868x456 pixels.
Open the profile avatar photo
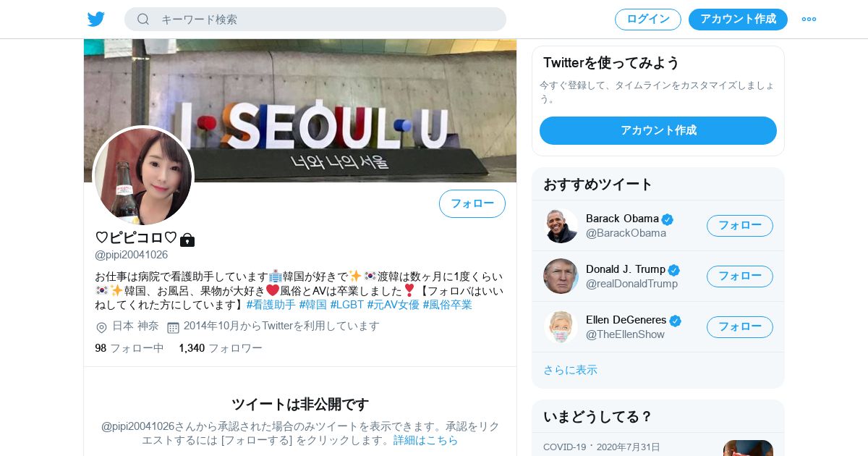coord(143,177)
